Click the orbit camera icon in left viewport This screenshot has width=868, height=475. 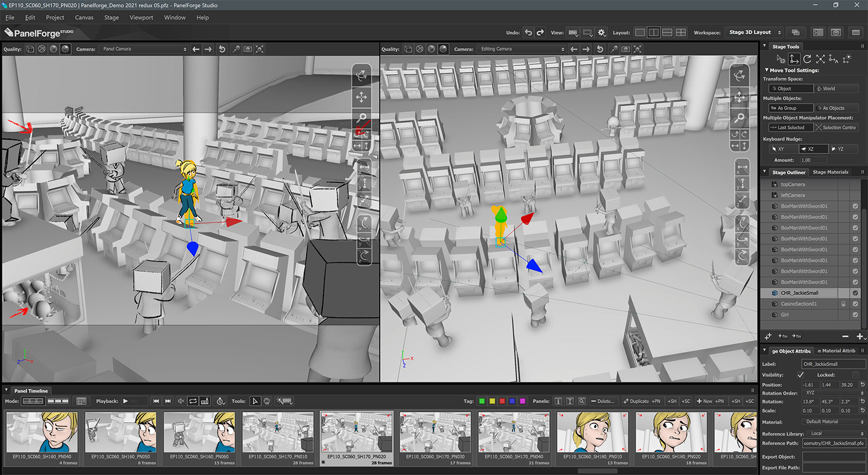[x=361, y=75]
